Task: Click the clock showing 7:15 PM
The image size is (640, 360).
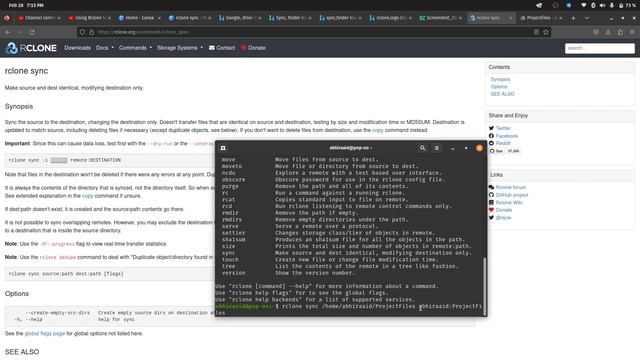Action: click(27, 5)
